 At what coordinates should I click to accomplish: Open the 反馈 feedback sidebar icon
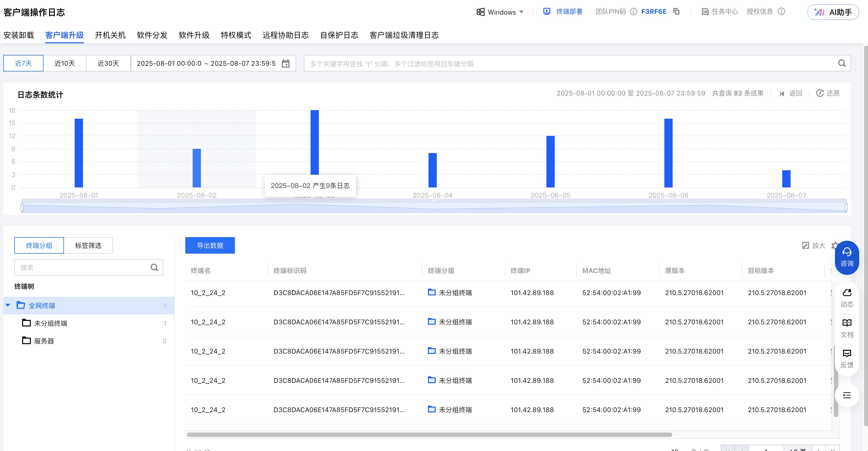(846, 359)
